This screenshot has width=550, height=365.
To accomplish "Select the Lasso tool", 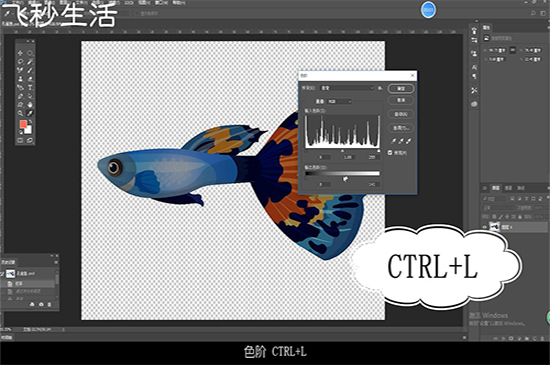I will (x=20, y=62).
